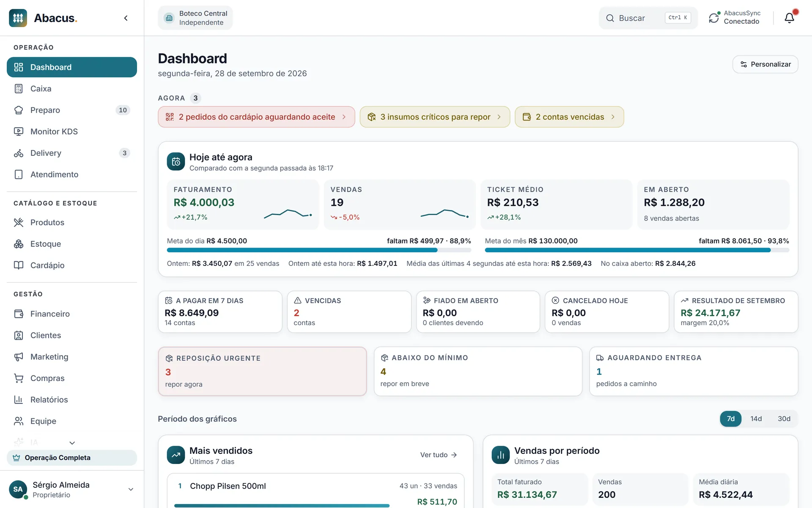Click the Marketing megaphone icon
Screen dimensions: 812x508
coord(19,357)
